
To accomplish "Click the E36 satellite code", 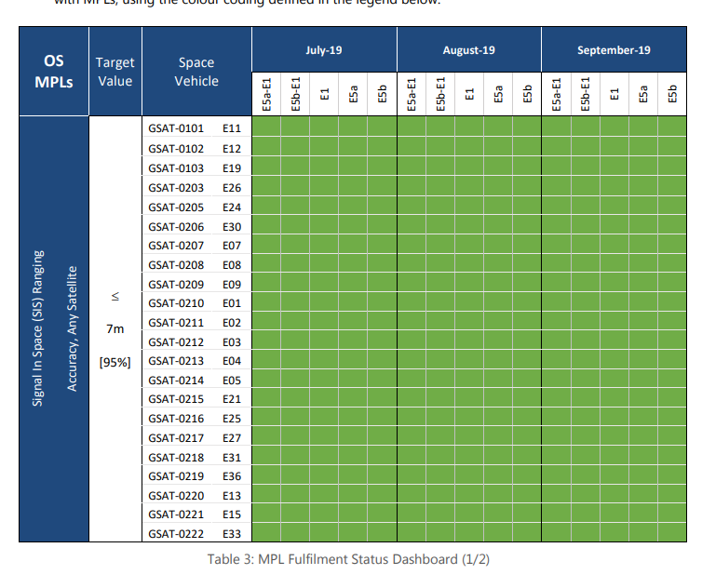I will pyautogui.click(x=232, y=476).
